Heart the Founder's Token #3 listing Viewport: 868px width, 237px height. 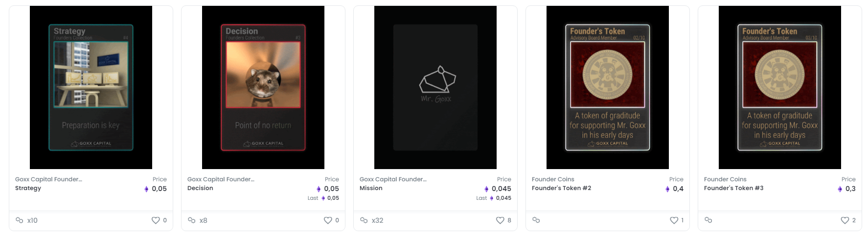845,220
